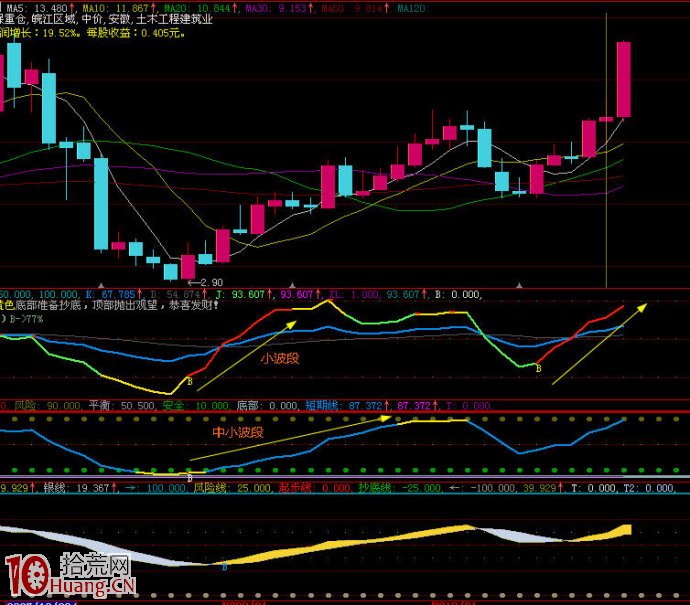Click the 底部: 0.000 label
Image resolution: width=690 pixels, height=605 pixels.
(268, 406)
